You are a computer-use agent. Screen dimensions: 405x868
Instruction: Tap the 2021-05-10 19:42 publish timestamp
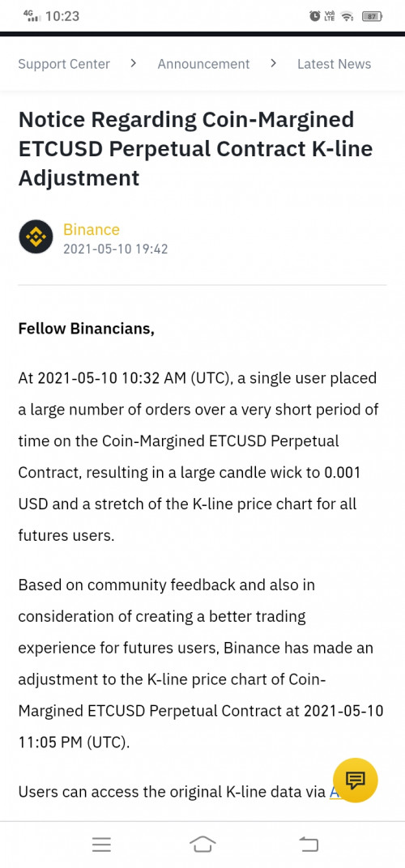point(115,249)
